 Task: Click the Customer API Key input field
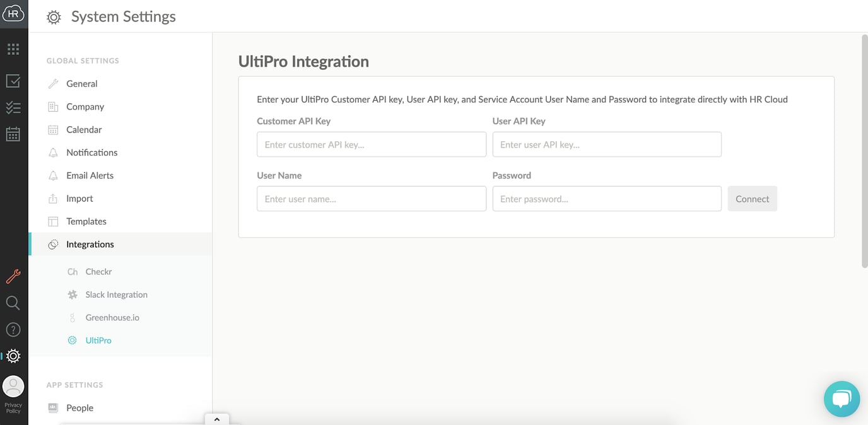point(371,144)
